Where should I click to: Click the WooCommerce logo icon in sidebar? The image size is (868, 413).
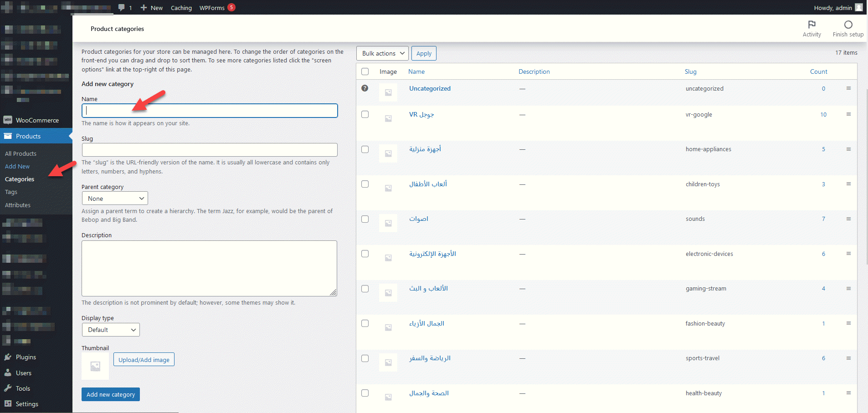pos(8,120)
